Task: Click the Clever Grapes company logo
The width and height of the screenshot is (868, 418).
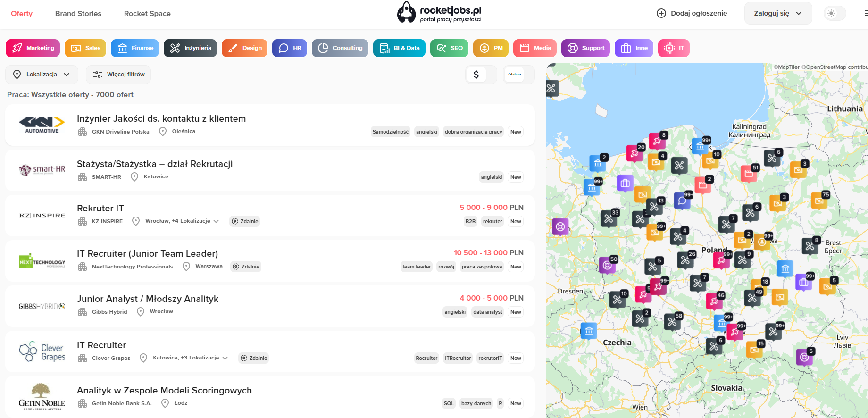Action: pyautogui.click(x=42, y=351)
